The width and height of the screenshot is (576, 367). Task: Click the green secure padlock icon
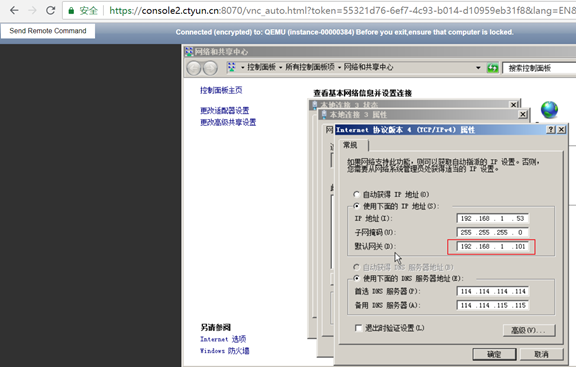point(71,11)
